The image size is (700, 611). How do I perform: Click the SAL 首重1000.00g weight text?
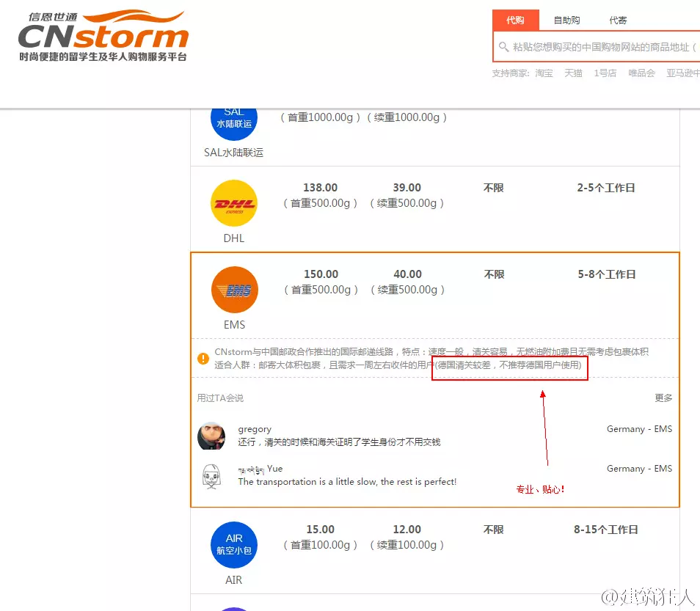320,118
